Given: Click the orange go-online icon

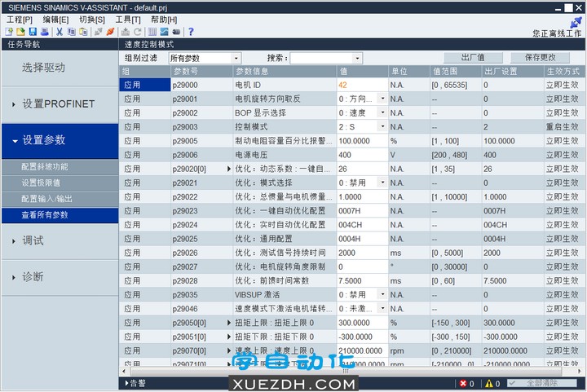Looking at the screenshot, I should tap(110, 32).
